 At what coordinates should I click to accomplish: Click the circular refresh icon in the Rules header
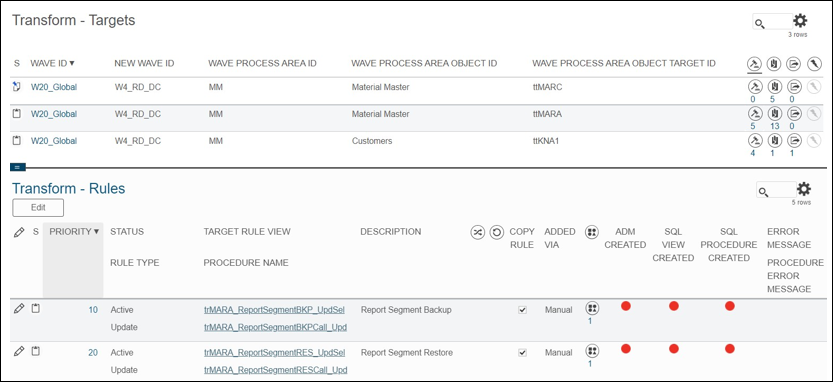tap(497, 232)
